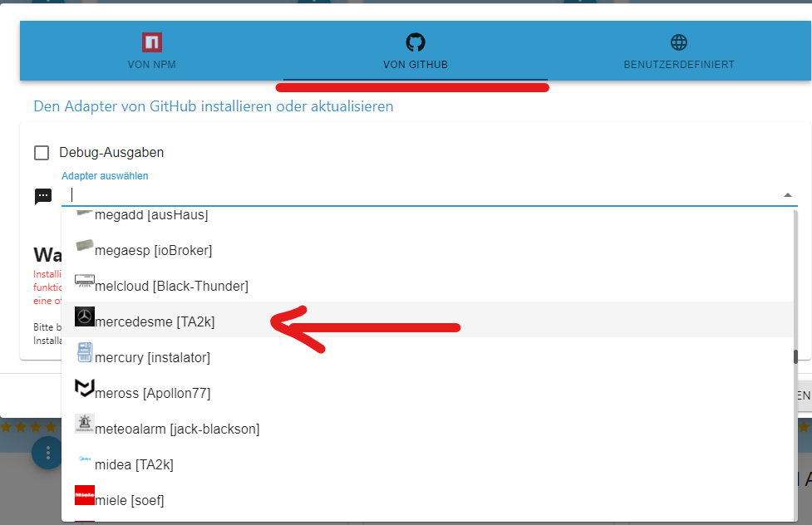Click the red Miele logo icon
This screenshot has height=525, width=812.
tap(85, 495)
